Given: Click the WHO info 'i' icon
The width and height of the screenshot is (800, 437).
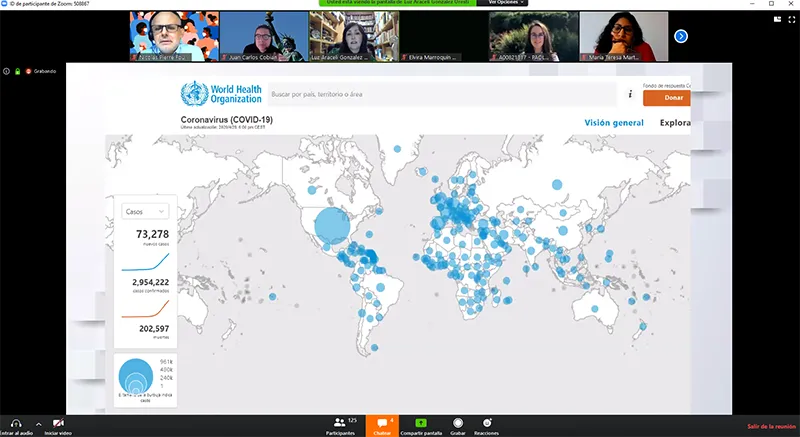Looking at the screenshot, I should pyautogui.click(x=630, y=94).
